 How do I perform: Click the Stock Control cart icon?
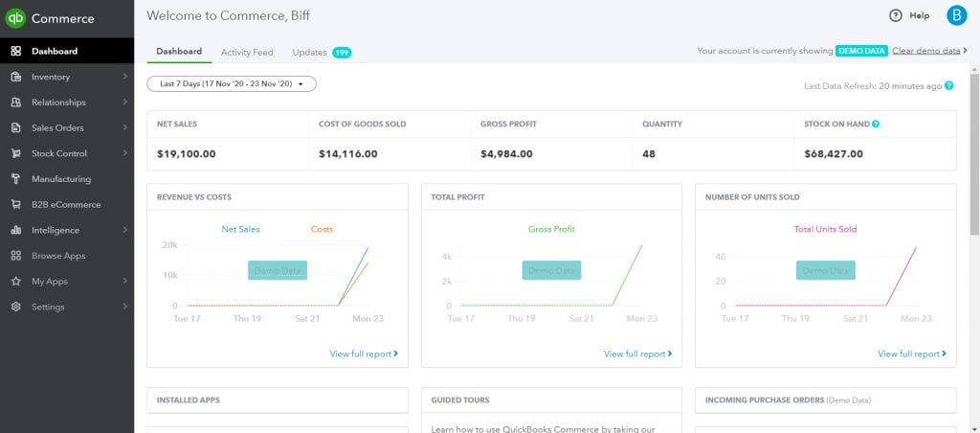pyautogui.click(x=16, y=153)
